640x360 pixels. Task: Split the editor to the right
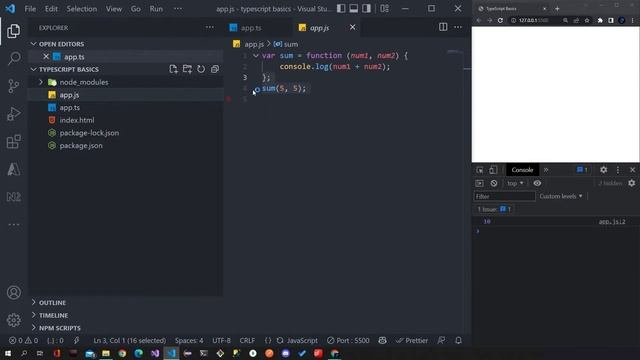coord(443,27)
